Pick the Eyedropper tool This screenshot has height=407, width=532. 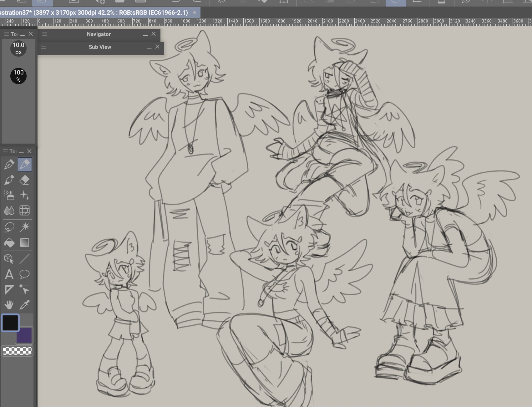(x=24, y=304)
